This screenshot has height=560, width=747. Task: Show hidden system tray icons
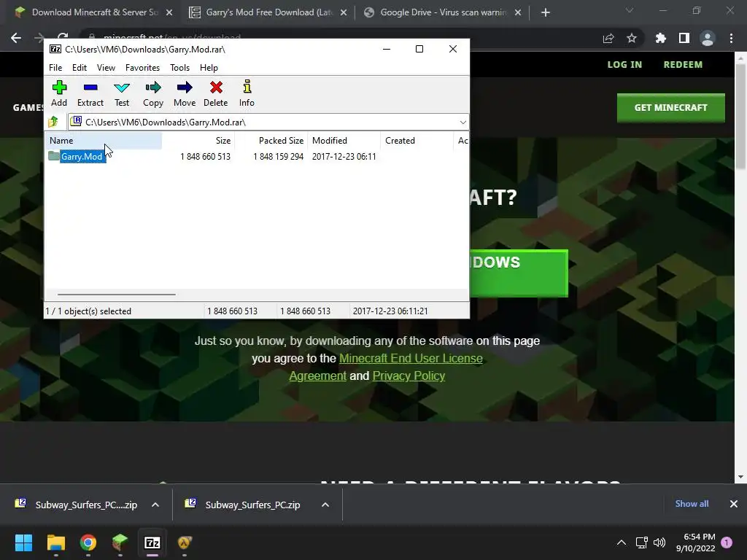click(622, 542)
